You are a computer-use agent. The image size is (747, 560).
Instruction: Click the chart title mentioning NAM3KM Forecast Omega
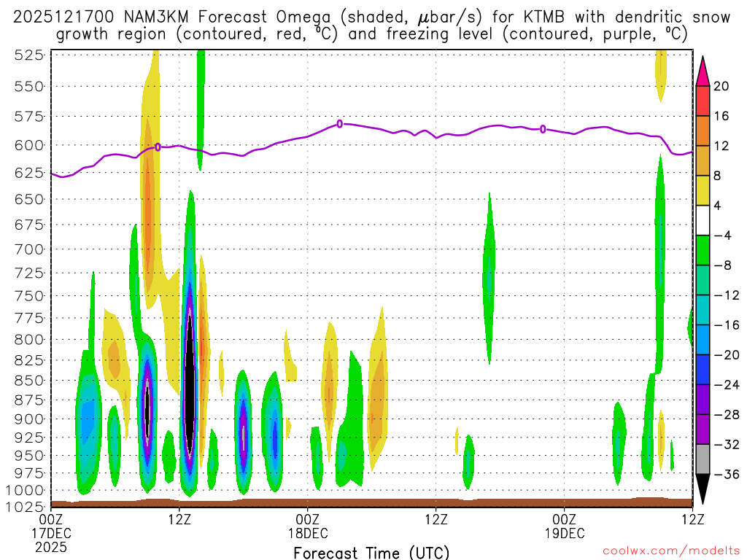click(371, 26)
